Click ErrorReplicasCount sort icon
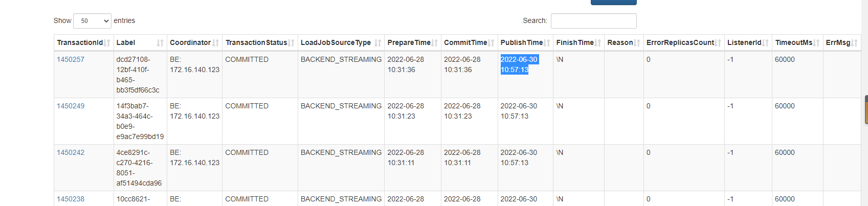Image resolution: width=868 pixels, height=206 pixels. pos(718,43)
